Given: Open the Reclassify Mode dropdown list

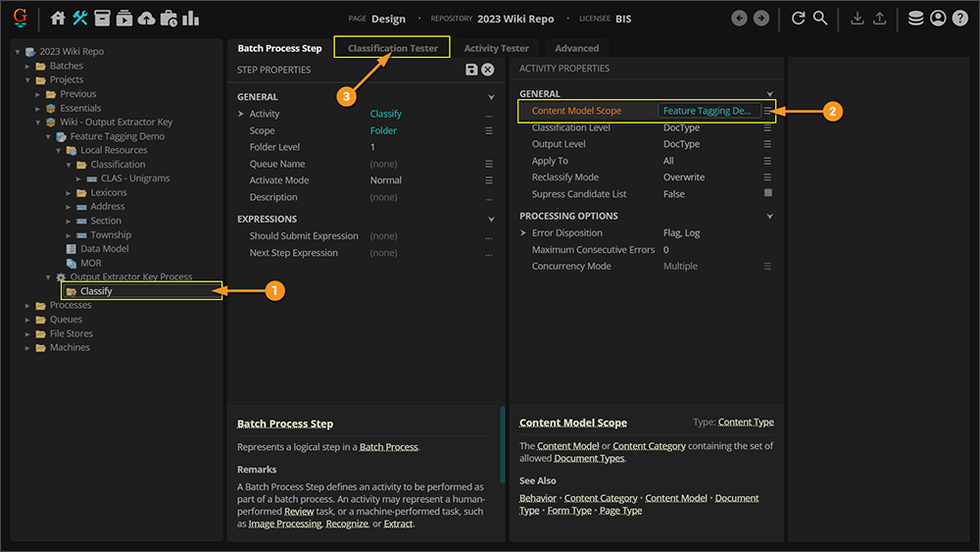Looking at the screenshot, I should click(x=767, y=177).
